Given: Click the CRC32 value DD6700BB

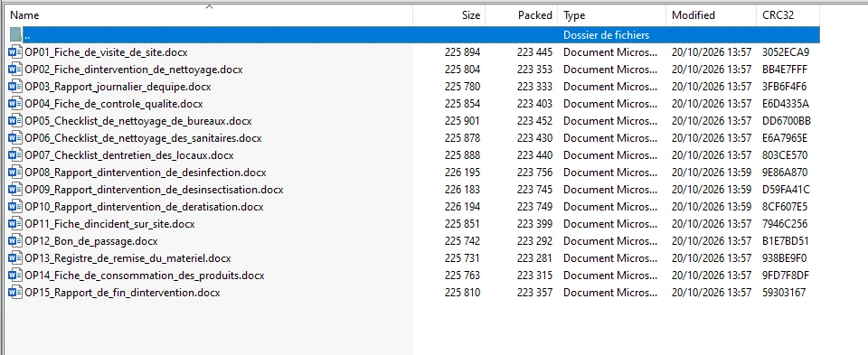Looking at the screenshot, I should click(x=786, y=121).
